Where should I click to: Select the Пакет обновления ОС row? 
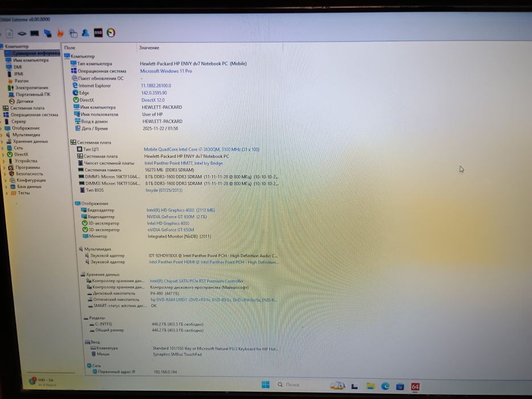pos(107,79)
